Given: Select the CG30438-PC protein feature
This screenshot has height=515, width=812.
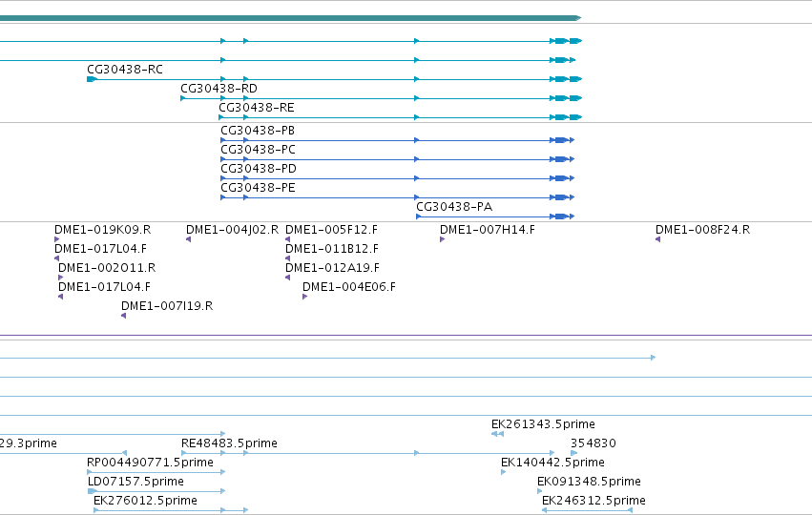Looking at the screenshot, I should click(397, 159).
